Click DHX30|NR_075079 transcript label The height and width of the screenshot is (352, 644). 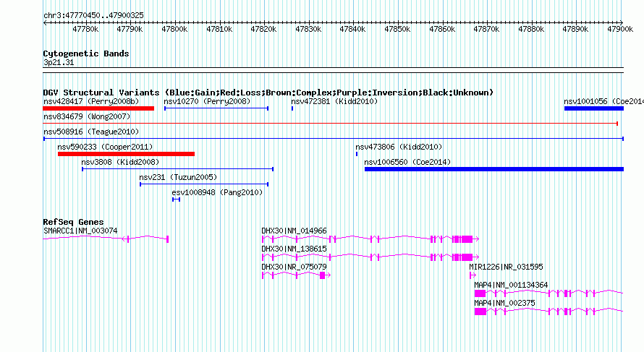coord(294,267)
